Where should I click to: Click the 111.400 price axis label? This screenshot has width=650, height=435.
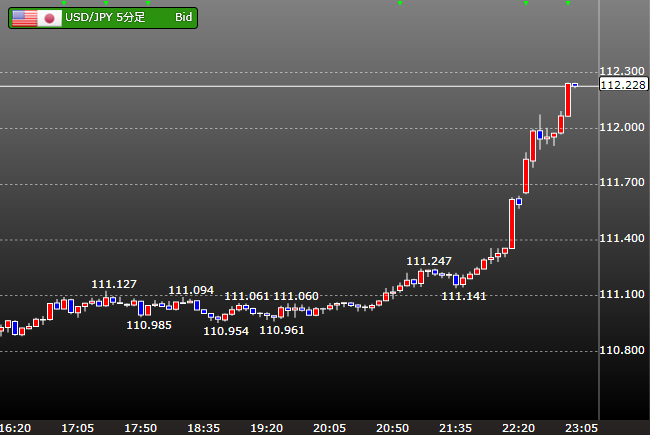coord(622,238)
